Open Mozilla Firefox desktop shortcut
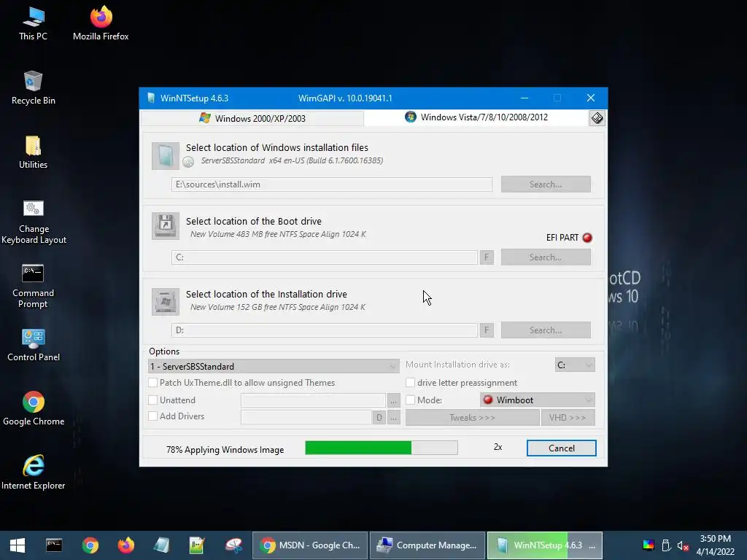Viewport: 747px width, 560px height. coord(101,23)
